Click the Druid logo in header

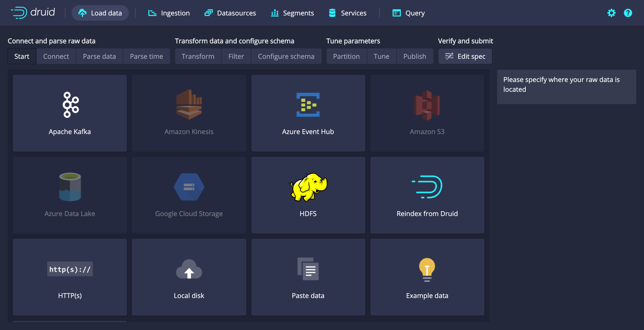coord(33,13)
